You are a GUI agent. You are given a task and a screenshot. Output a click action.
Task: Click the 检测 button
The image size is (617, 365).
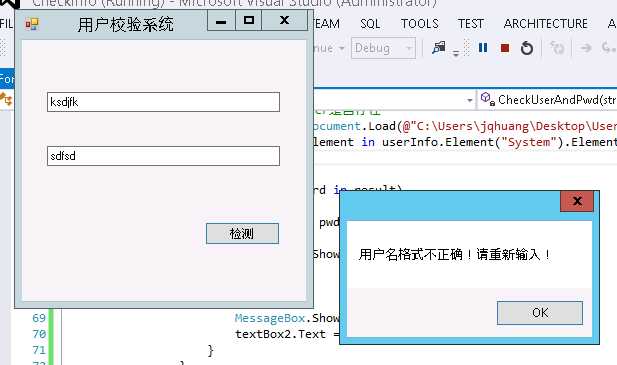[242, 234]
